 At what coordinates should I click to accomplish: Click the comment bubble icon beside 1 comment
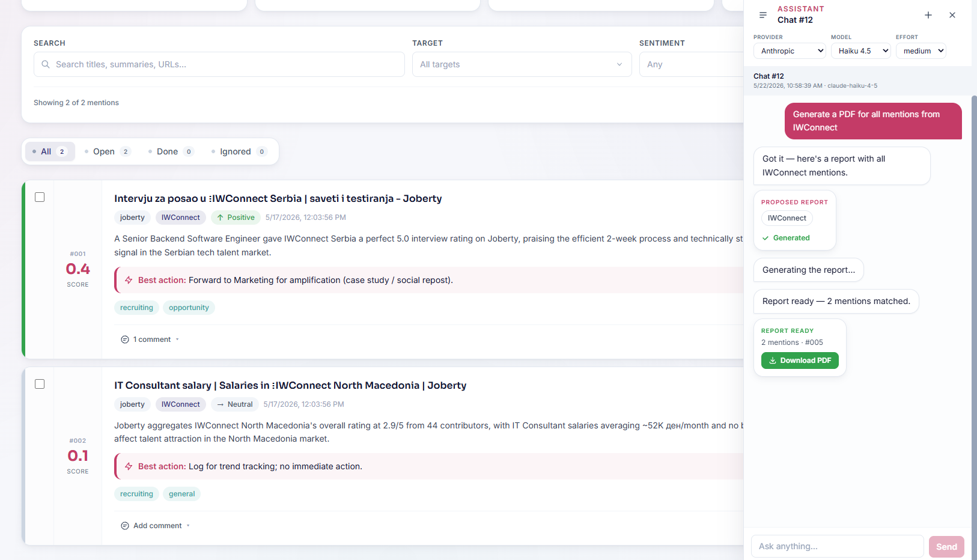tap(125, 339)
